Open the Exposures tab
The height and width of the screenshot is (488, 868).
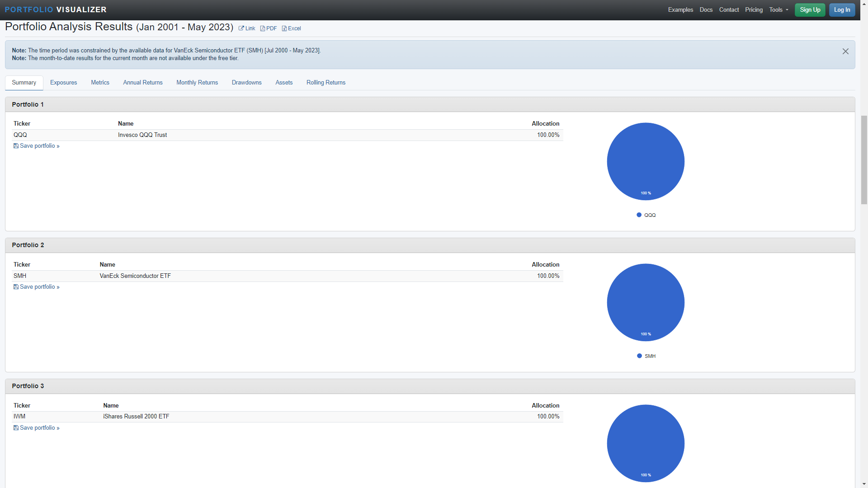click(x=63, y=83)
